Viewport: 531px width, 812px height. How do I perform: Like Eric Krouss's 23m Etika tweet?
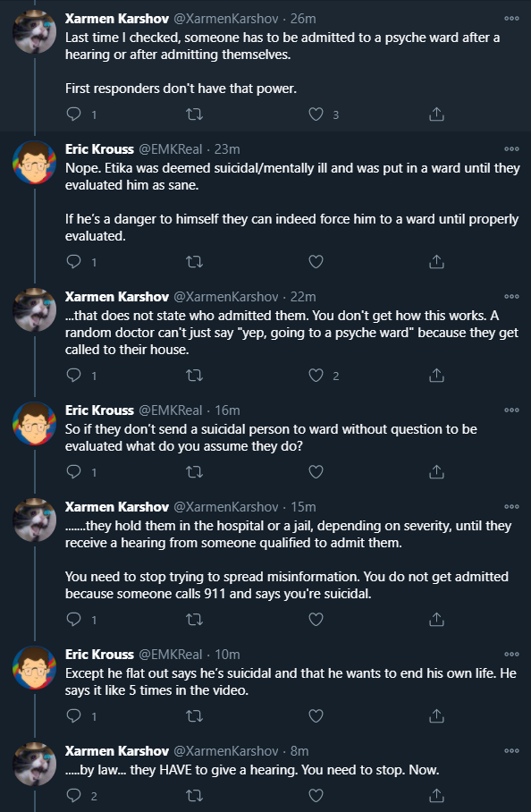316,261
